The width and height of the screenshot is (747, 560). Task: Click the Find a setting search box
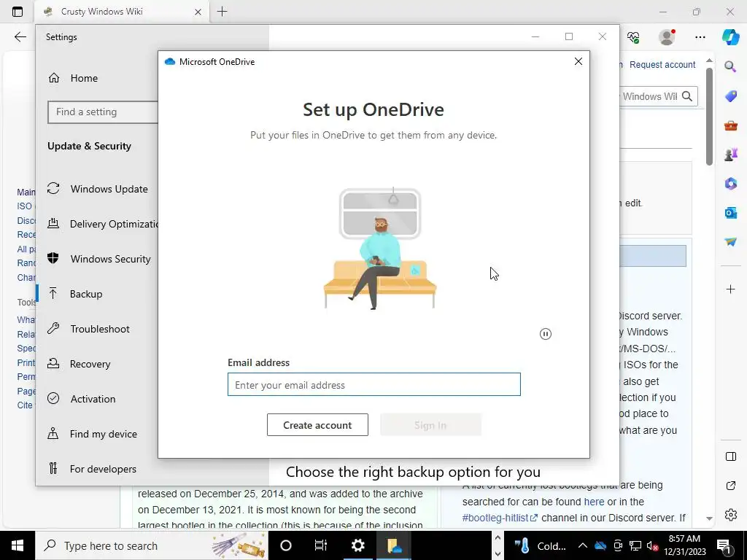click(103, 112)
